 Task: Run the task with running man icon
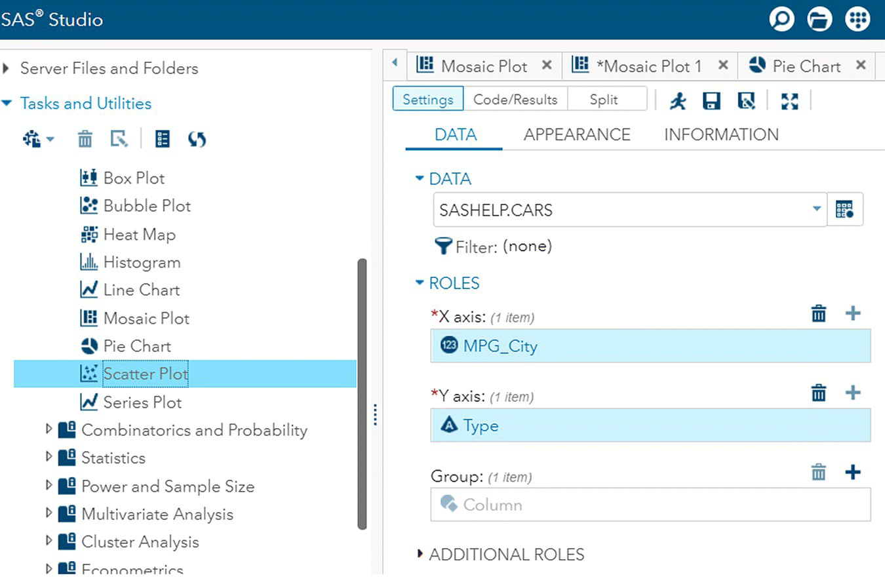click(678, 100)
